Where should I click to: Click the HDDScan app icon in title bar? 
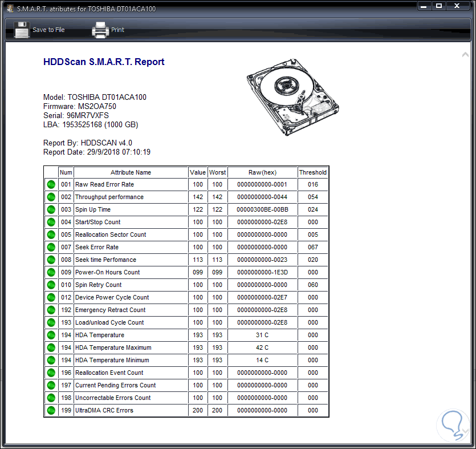10,9
